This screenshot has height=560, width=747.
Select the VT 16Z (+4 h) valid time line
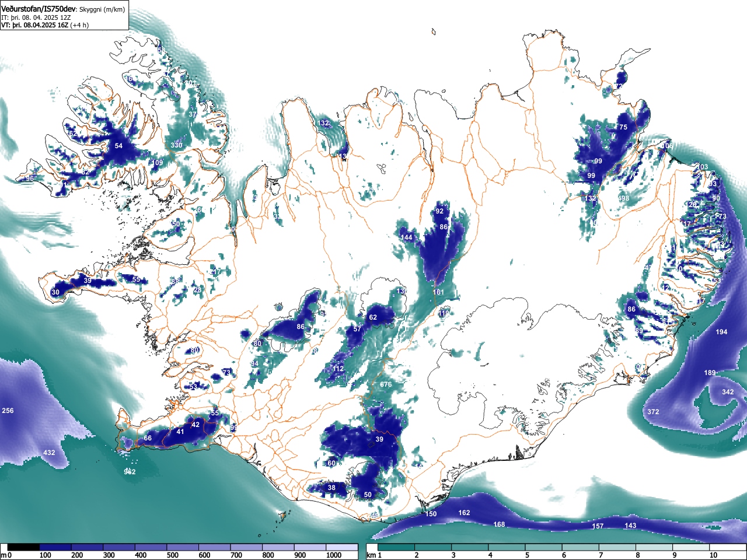coord(45,25)
